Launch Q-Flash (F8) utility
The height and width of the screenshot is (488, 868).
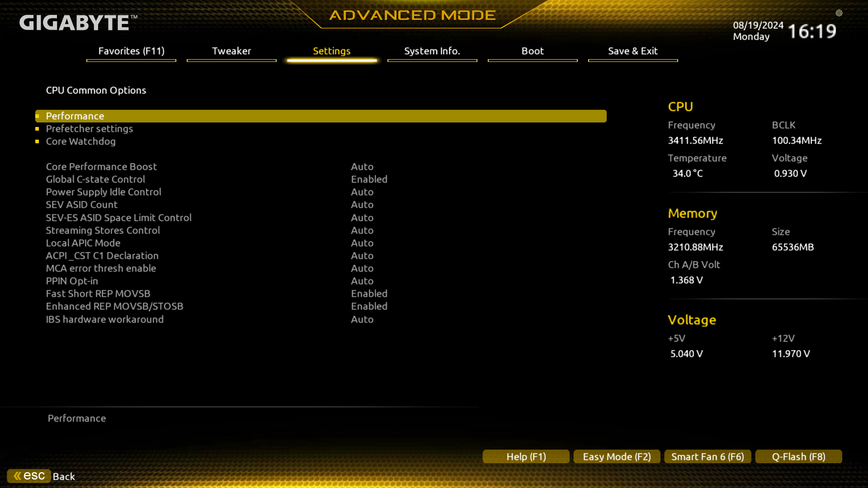(x=798, y=457)
